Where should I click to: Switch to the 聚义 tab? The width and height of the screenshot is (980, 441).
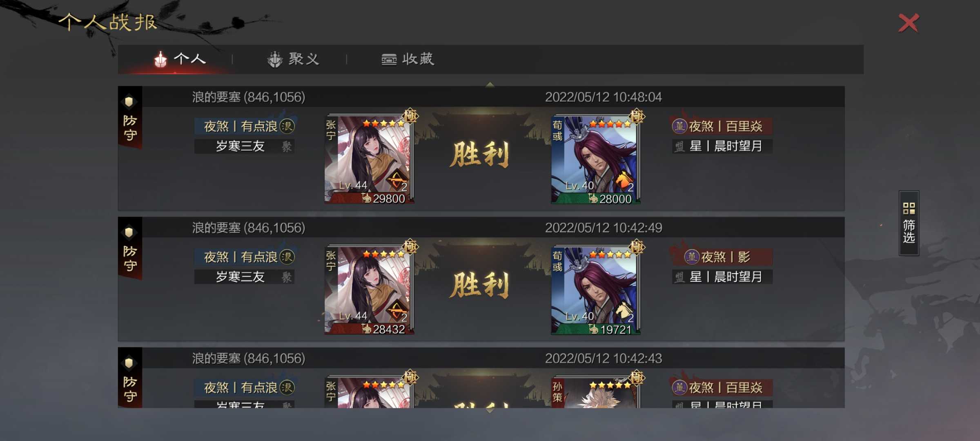[293, 59]
